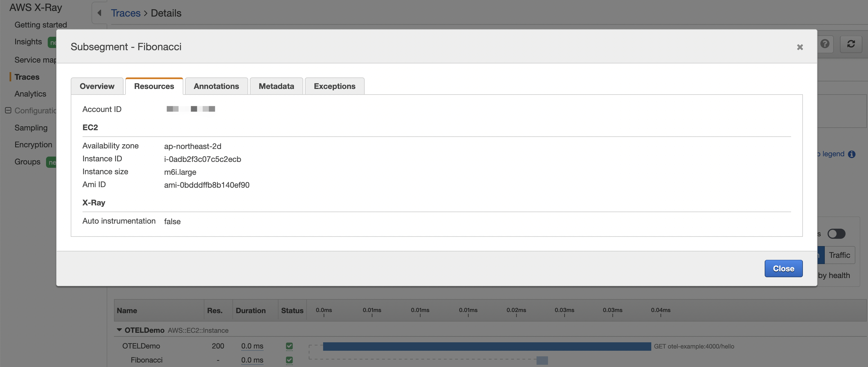The image size is (868, 367).
Task: Collapse the Configuration section in the sidebar
Action: click(x=8, y=111)
